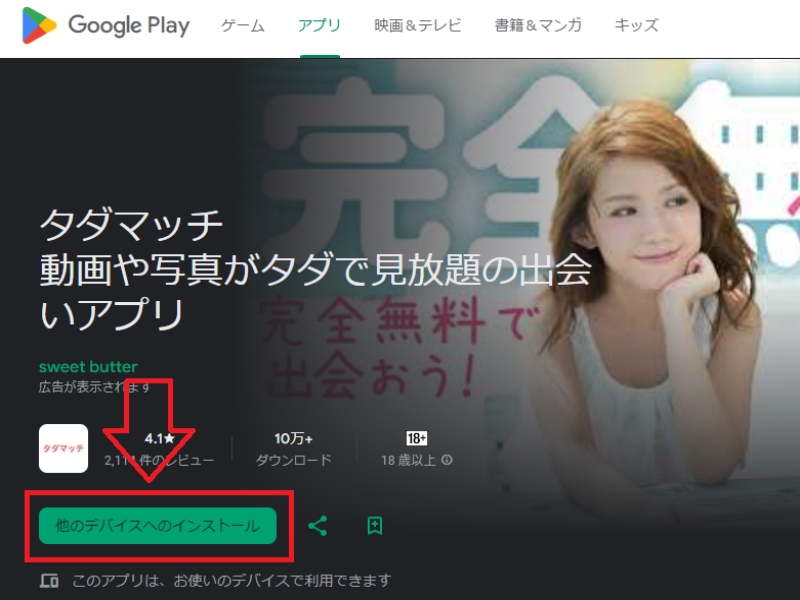Click the device icon beside availability message

coord(48,580)
